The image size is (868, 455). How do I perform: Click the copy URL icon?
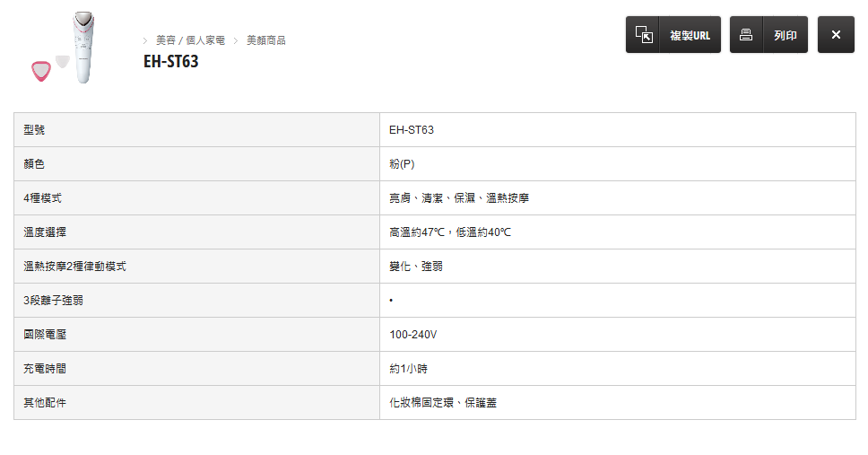[643, 35]
